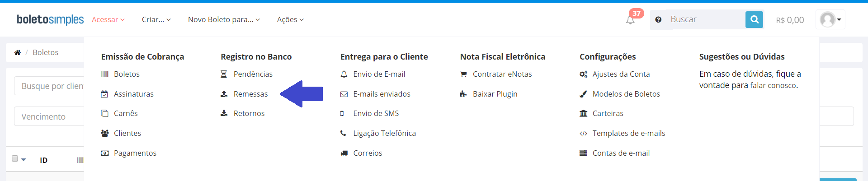
Task: Focus the Buscar search field
Action: [x=705, y=19]
